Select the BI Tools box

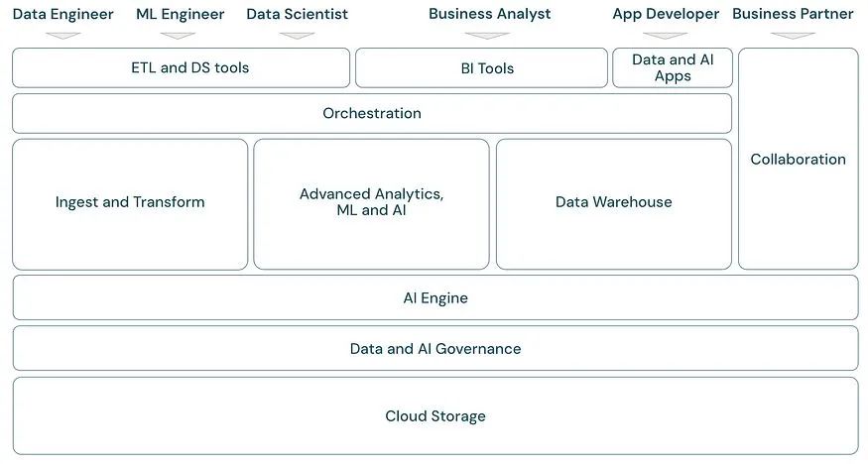click(x=481, y=67)
